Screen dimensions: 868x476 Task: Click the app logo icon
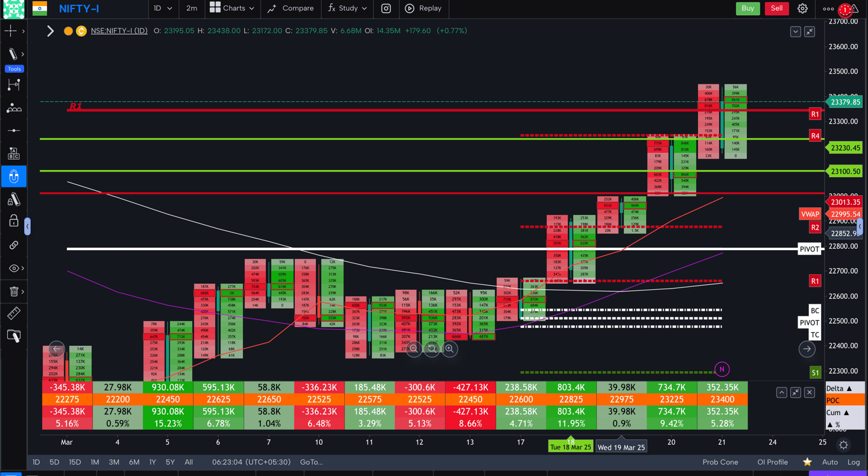coord(13,8)
